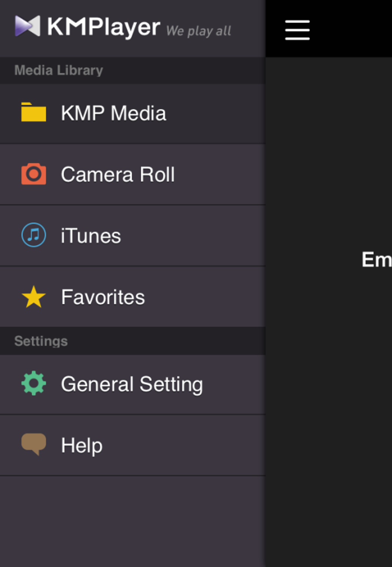
Task: Click the "We play all" tagline
Action: point(198,31)
